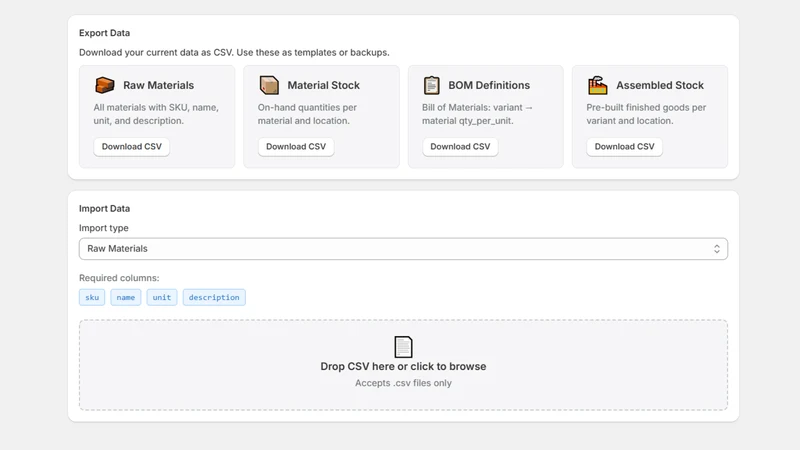This screenshot has width=800, height=450.
Task: Click the 'Required columns:' label
Action: coord(119,278)
